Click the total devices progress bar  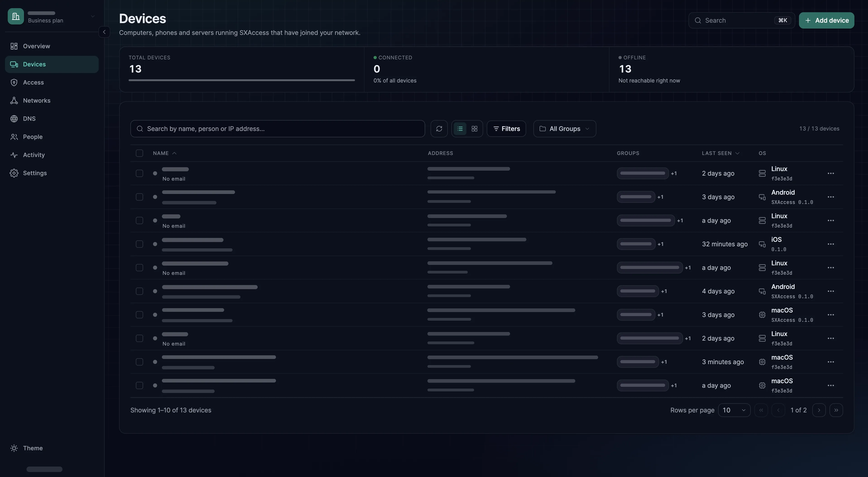(x=242, y=80)
